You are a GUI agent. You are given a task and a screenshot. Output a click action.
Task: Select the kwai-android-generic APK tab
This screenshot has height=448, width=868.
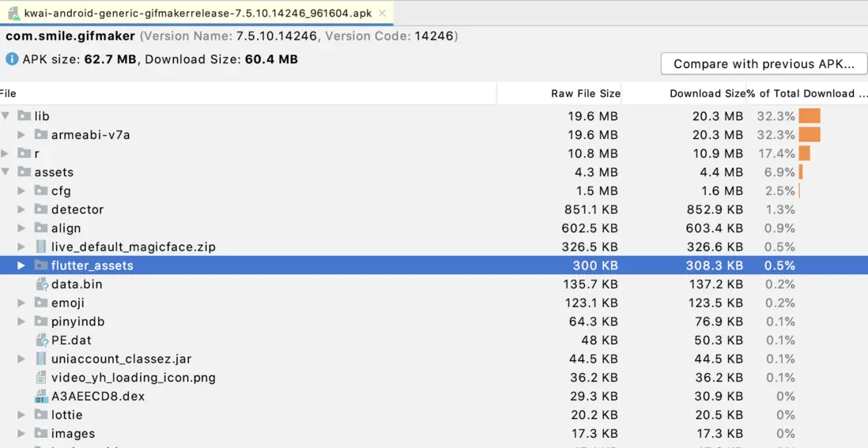pyautogui.click(x=197, y=13)
